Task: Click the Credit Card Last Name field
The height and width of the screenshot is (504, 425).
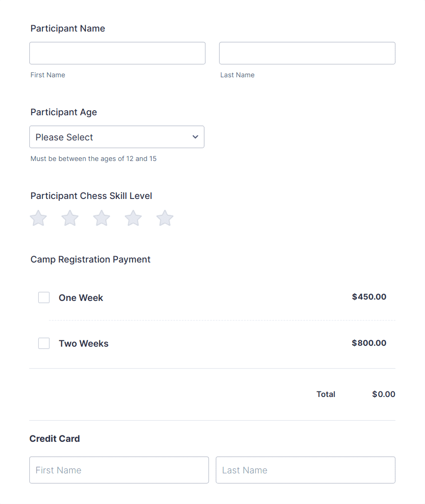Action: [x=305, y=470]
